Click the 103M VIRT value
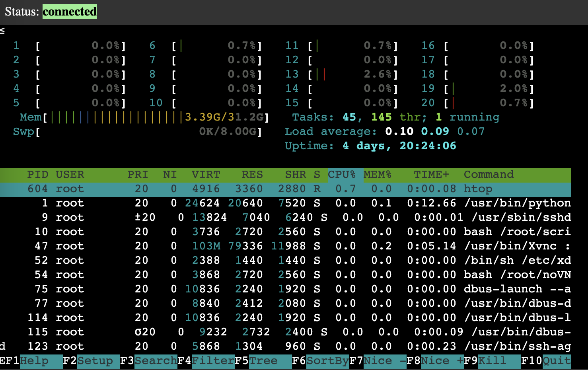 206,246
